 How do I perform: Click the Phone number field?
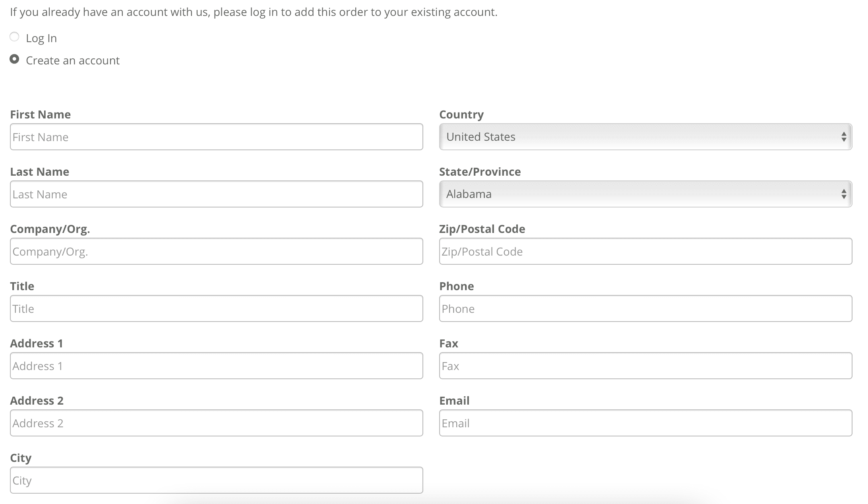click(645, 308)
